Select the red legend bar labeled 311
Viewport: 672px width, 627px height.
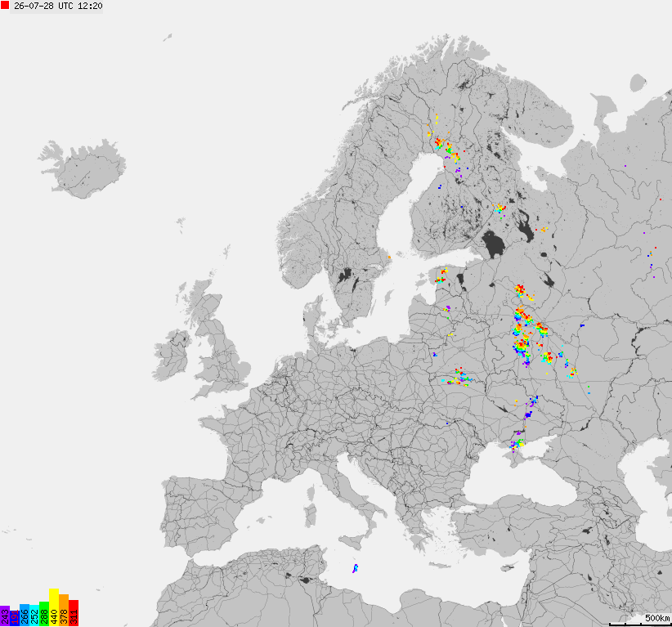(x=74, y=613)
